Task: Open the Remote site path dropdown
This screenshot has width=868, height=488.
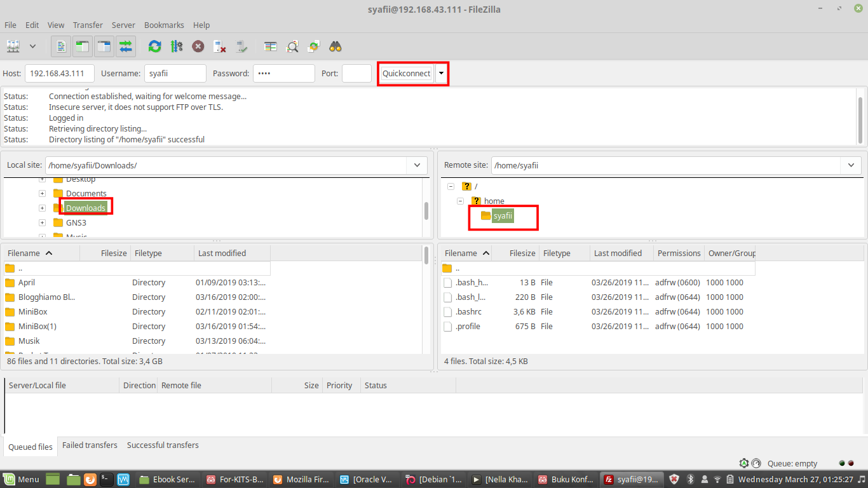Action: click(x=851, y=165)
